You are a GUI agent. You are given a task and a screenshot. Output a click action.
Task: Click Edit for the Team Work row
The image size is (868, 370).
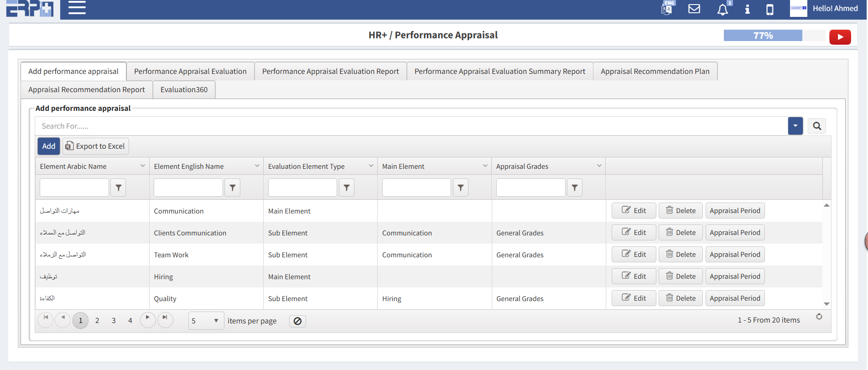coord(634,255)
